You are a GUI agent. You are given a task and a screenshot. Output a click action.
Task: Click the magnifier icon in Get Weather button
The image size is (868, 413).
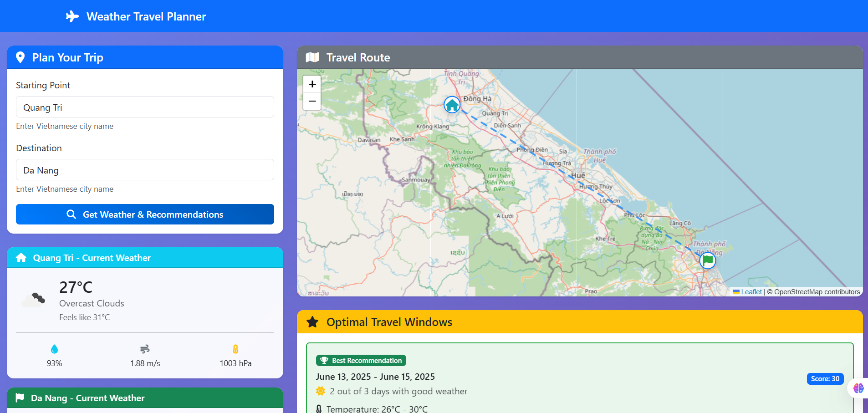[71, 214]
